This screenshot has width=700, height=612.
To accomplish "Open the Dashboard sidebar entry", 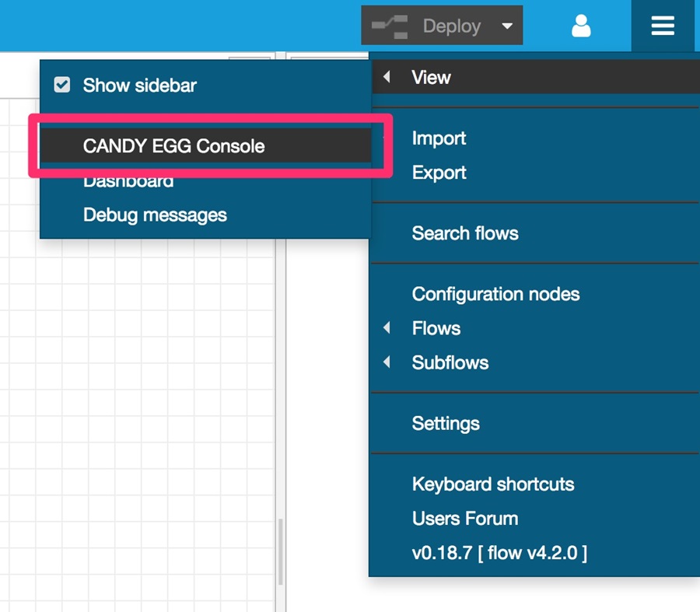I will coord(206,181).
